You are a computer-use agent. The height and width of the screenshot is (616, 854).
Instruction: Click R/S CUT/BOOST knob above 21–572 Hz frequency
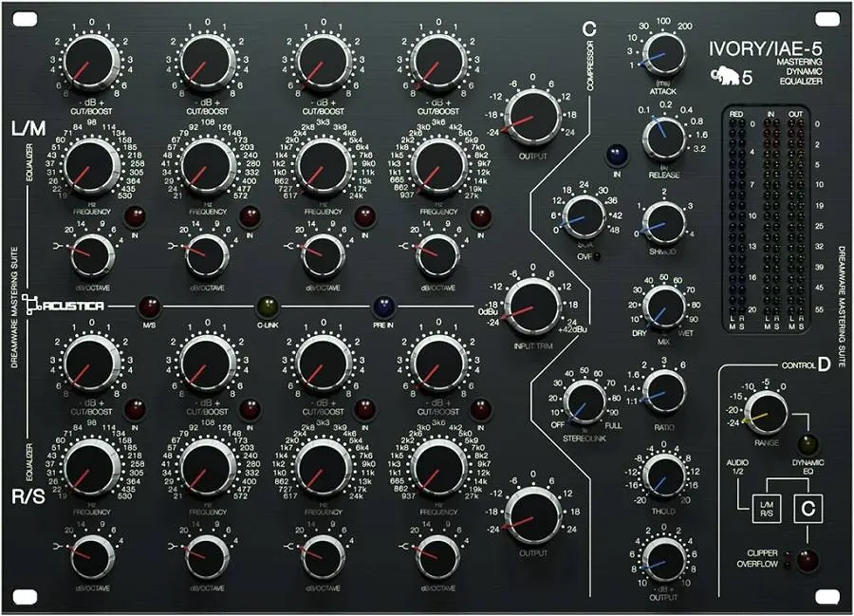point(208,363)
